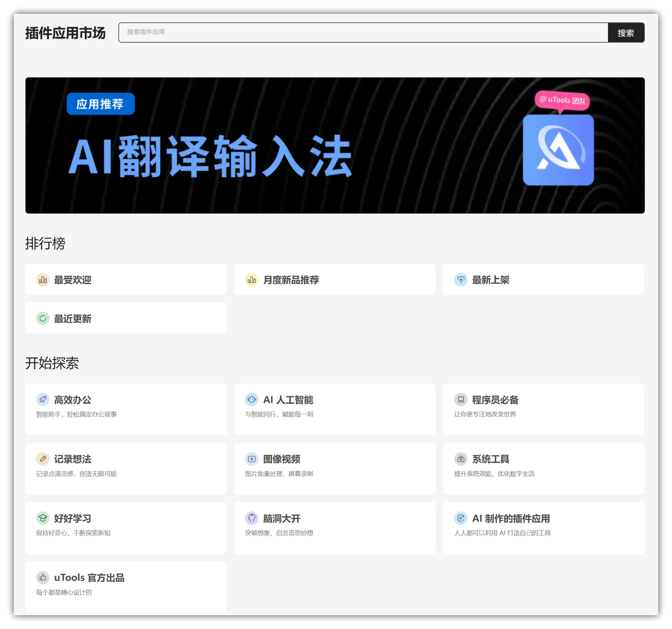This screenshot has height=629, width=672.
Task: Click text 智能助手，轻松搞定办公琐事
Action: tap(76, 414)
